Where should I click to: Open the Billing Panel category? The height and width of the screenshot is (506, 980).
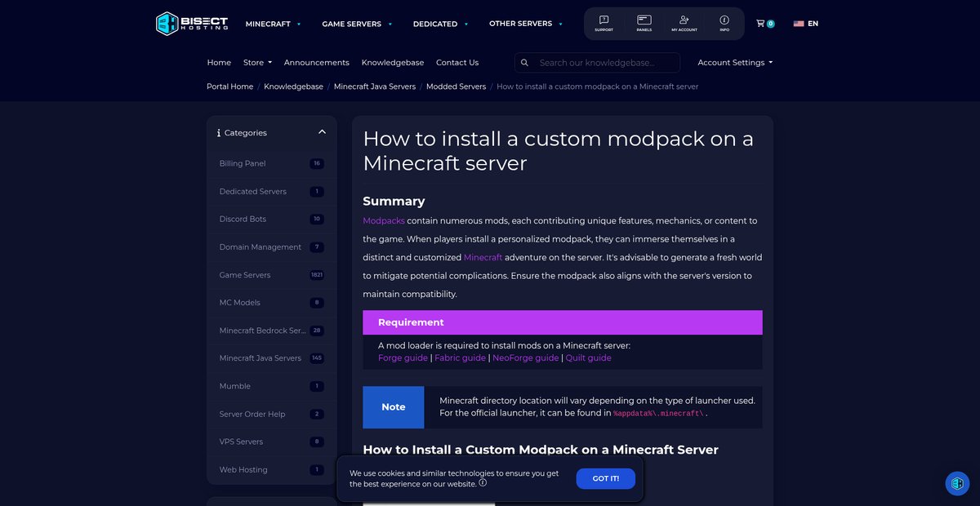[x=272, y=164]
